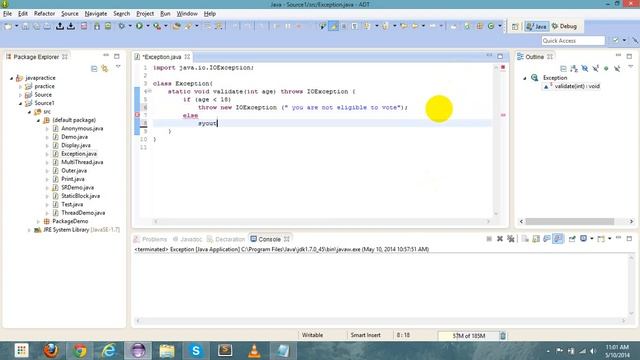Select Exception.java in Package Explorer
640x360 pixels.
click(x=79, y=154)
